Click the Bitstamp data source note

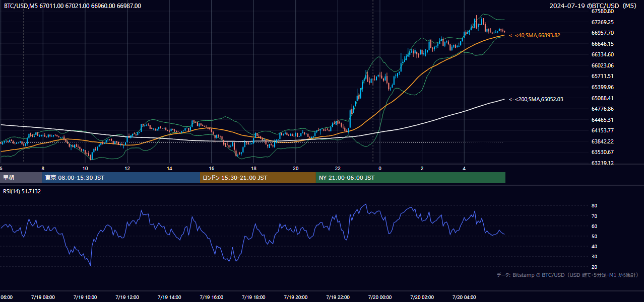[567, 275]
